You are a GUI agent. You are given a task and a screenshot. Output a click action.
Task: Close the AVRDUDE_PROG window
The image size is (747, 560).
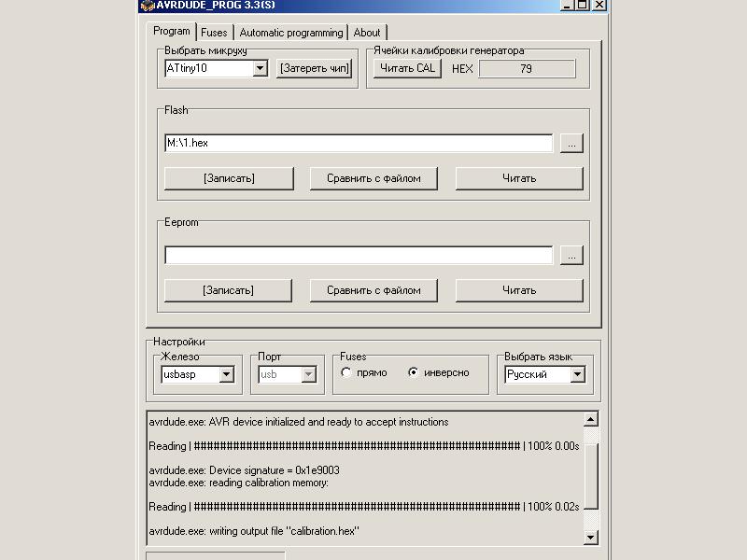click(x=599, y=5)
